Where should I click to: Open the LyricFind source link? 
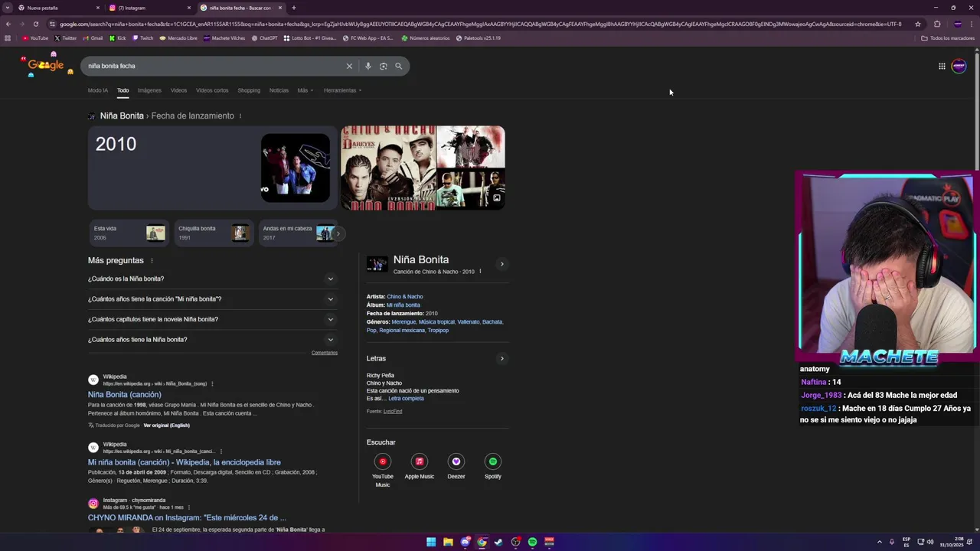tap(393, 412)
